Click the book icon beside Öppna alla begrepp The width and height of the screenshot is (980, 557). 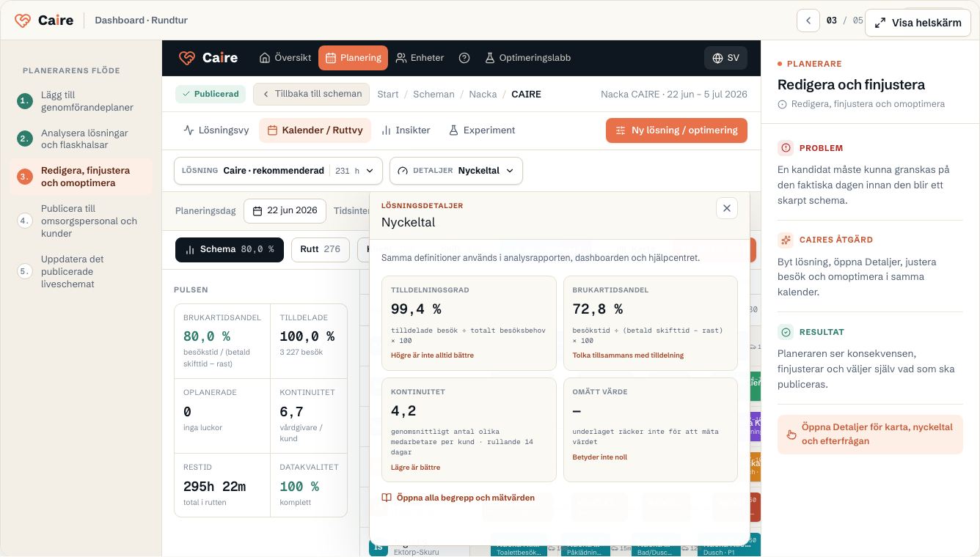pos(387,498)
